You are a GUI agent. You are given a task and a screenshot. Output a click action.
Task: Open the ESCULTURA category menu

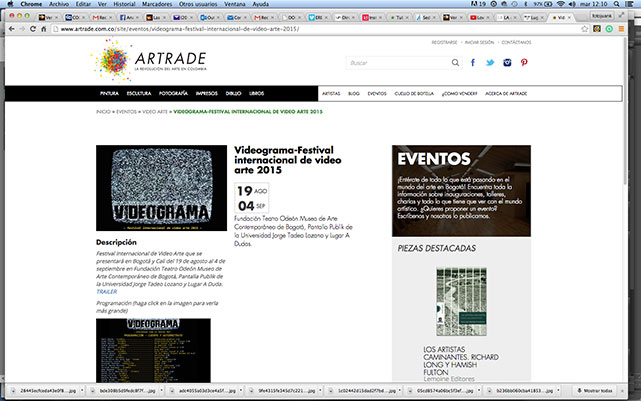click(x=138, y=92)
